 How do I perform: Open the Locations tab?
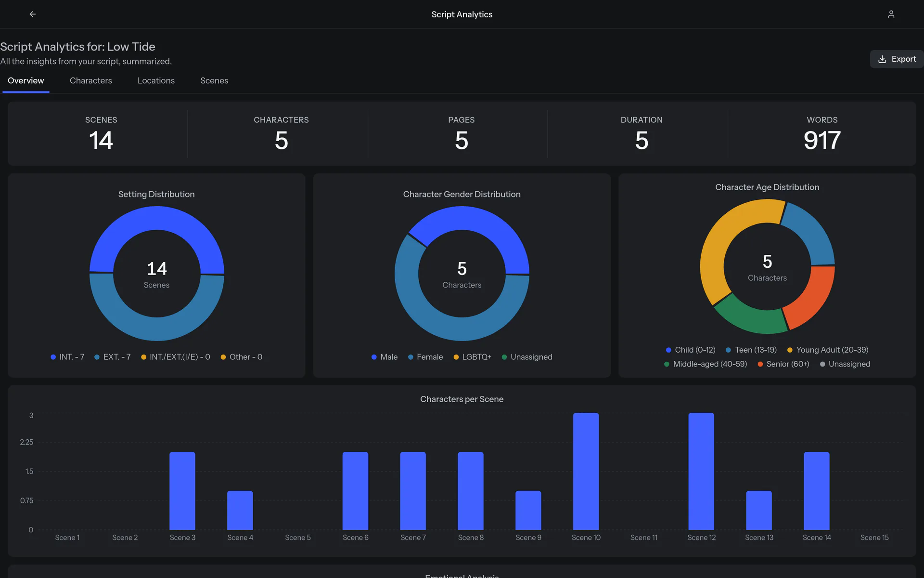(156, 81)
